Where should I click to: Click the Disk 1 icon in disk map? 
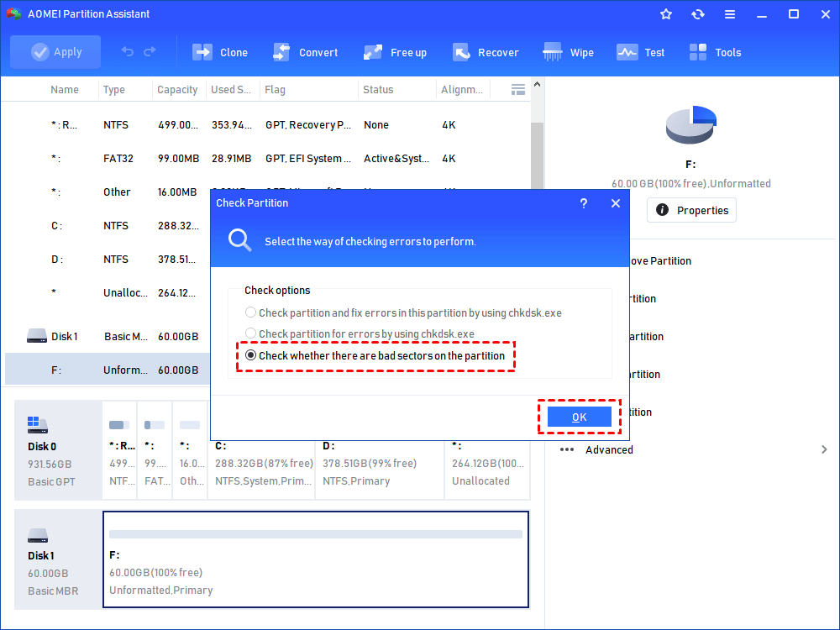(x=38, y=535)
